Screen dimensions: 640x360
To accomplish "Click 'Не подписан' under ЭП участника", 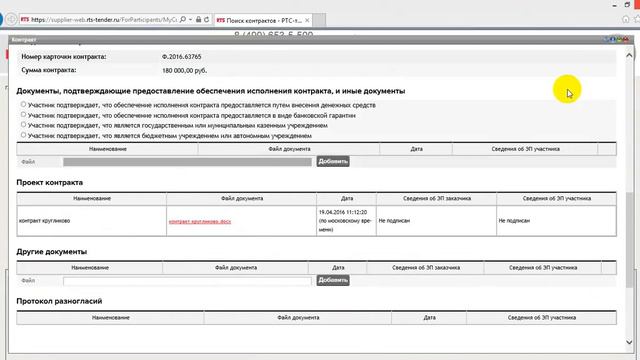I will [514, 221].
